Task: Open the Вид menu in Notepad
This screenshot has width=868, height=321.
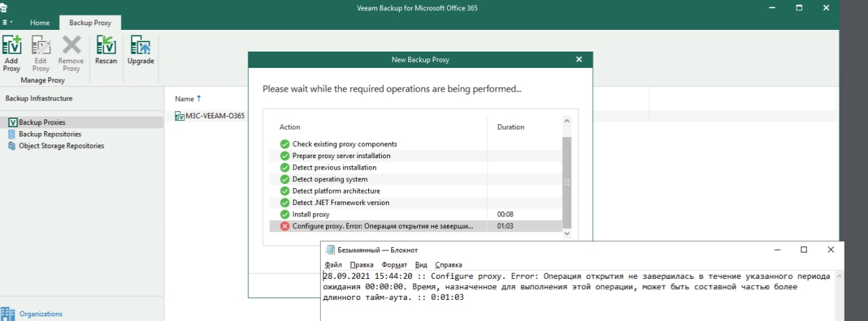Action: coord(421,265)
